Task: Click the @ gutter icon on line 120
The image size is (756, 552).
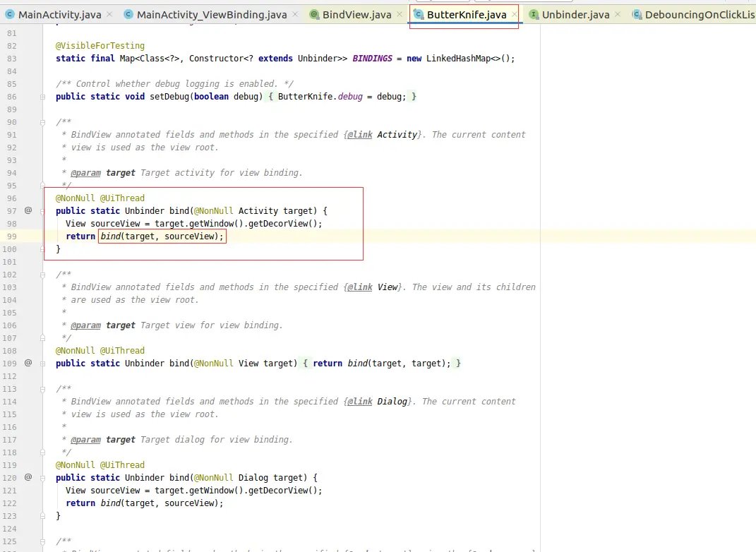Action: (x=28, y=476)
